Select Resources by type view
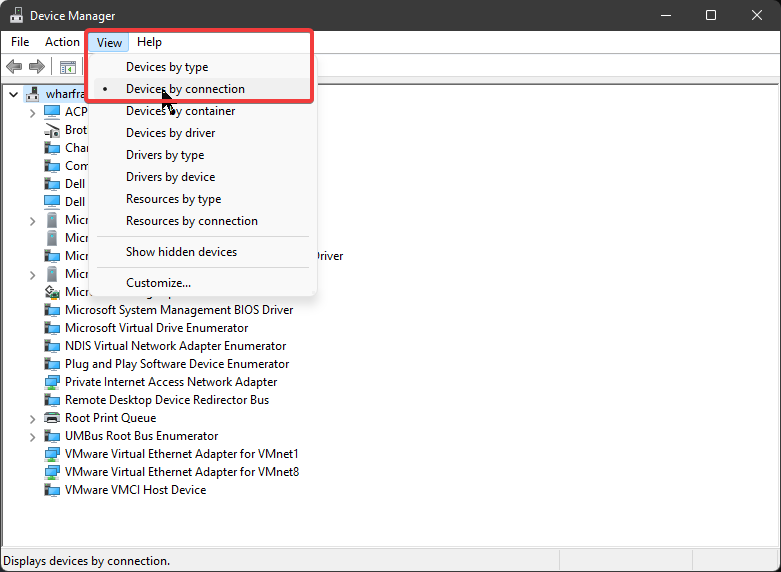781x572 pixels. tap(203, 199)
